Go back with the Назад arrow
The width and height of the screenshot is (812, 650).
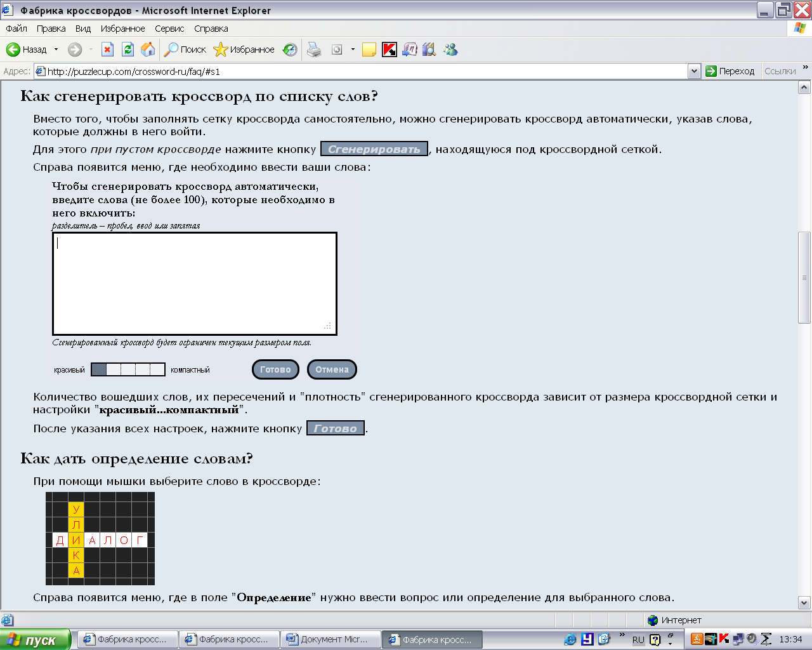26,50
